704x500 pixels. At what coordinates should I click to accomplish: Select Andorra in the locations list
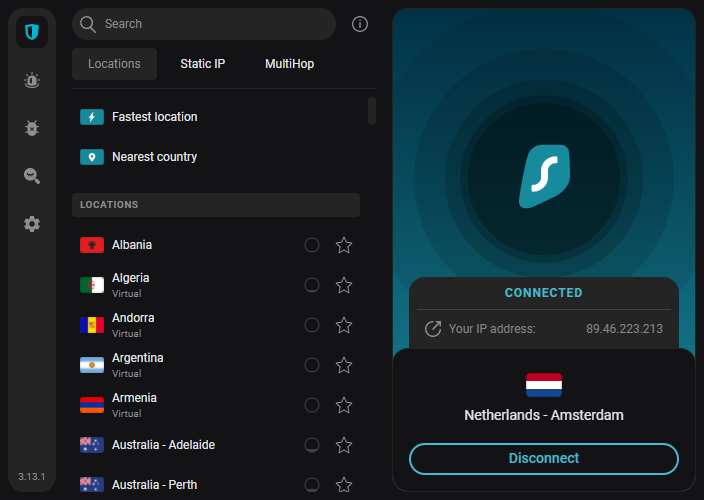click(216, 325)
